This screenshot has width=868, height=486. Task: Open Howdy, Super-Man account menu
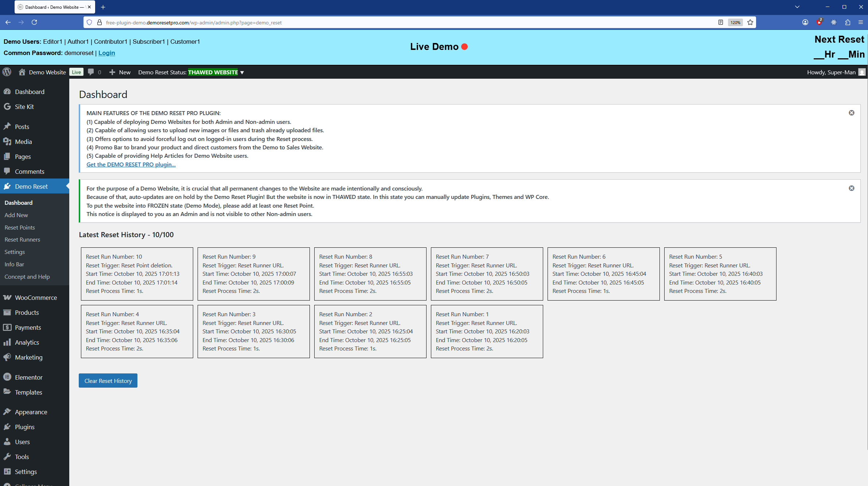pyautogui.click(x=831, y=72)
